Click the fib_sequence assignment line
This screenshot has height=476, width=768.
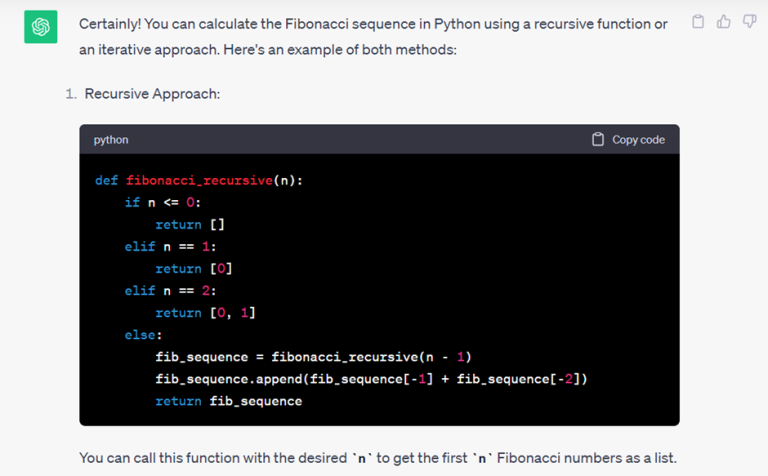tap(312, 357)
